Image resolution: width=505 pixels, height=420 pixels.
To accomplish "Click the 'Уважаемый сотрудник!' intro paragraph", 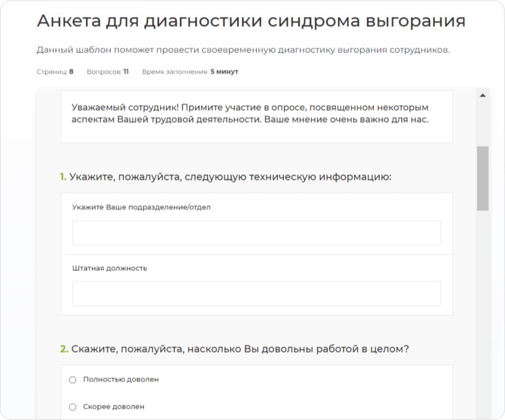I will (250, 113).
